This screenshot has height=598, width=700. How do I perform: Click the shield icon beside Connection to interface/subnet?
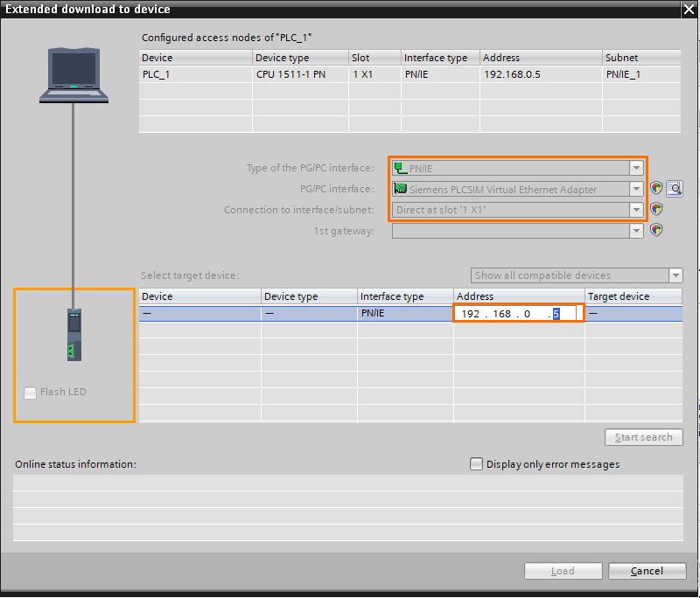656,210
